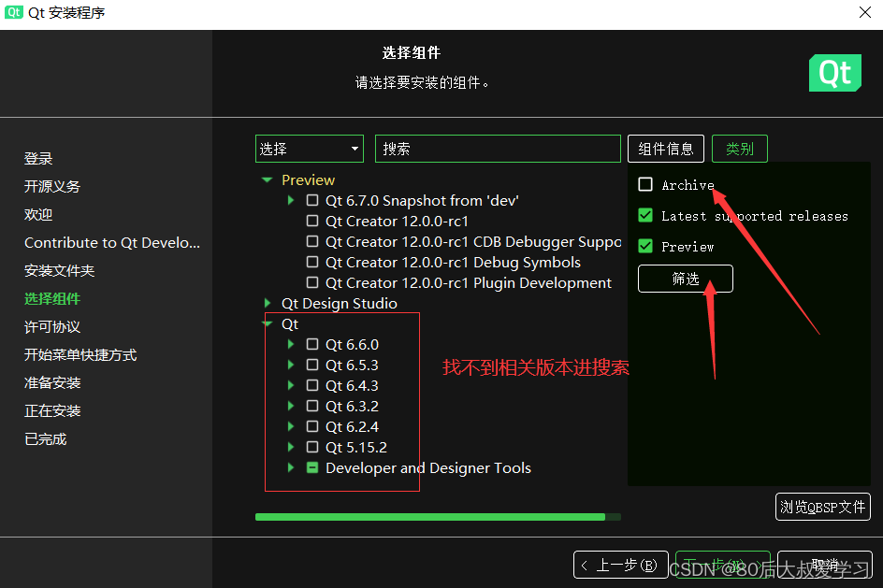Uncheck Latest supported releases
The width and height of the screenshot is (883, 588).
pyautogui.click(x=645, y=215)
